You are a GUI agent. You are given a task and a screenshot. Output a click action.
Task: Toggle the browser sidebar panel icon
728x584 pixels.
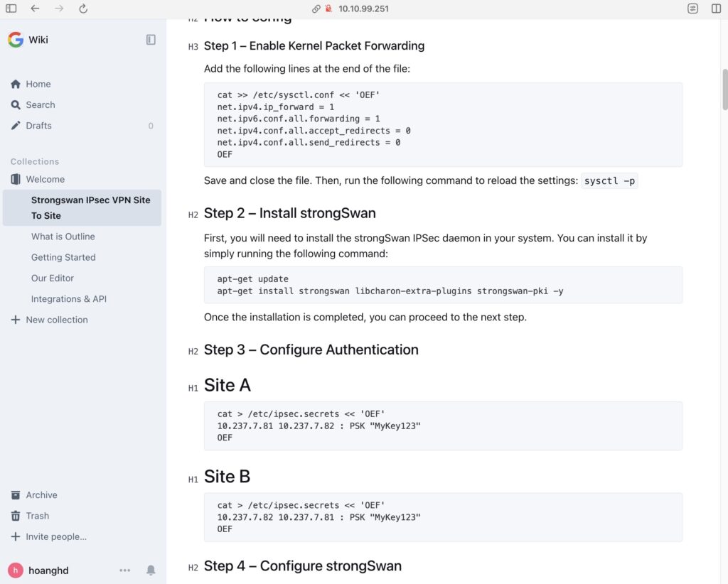point(11,9)
